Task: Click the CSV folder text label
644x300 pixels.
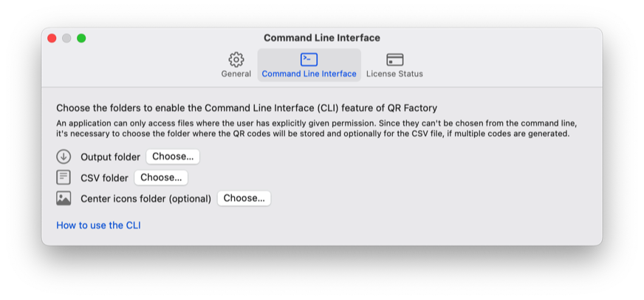Action: click(x=104, y=178)
